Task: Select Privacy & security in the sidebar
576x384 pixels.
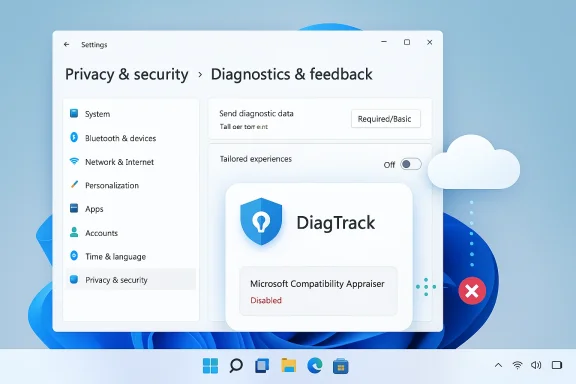Action: pyautogui.click(x=130, y=280)
